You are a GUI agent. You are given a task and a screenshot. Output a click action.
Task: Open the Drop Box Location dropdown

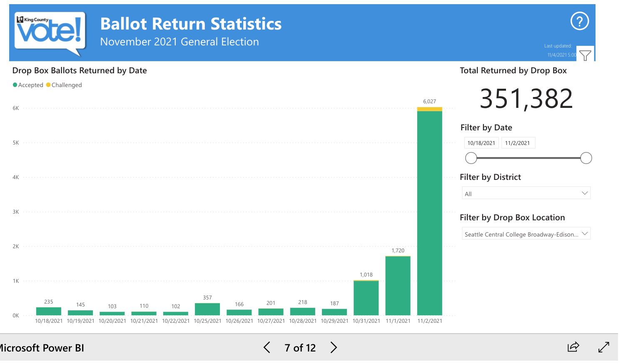pyautogui.click(x=526, y=234)
